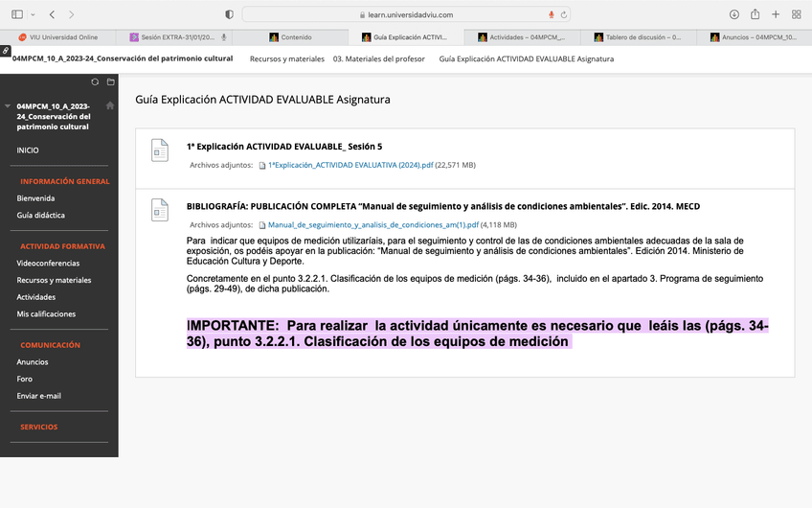Open Anuncios in sidebar

[33, 362]
